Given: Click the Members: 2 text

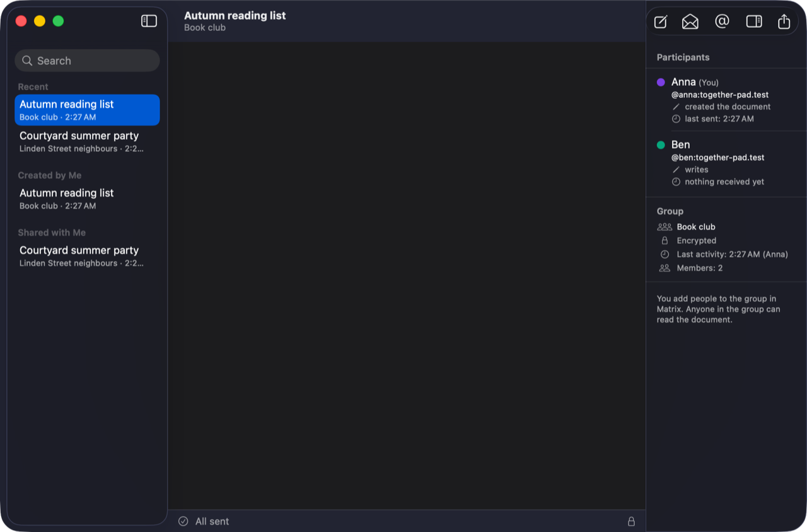Looking at the screenshot, I should [700, 268].
